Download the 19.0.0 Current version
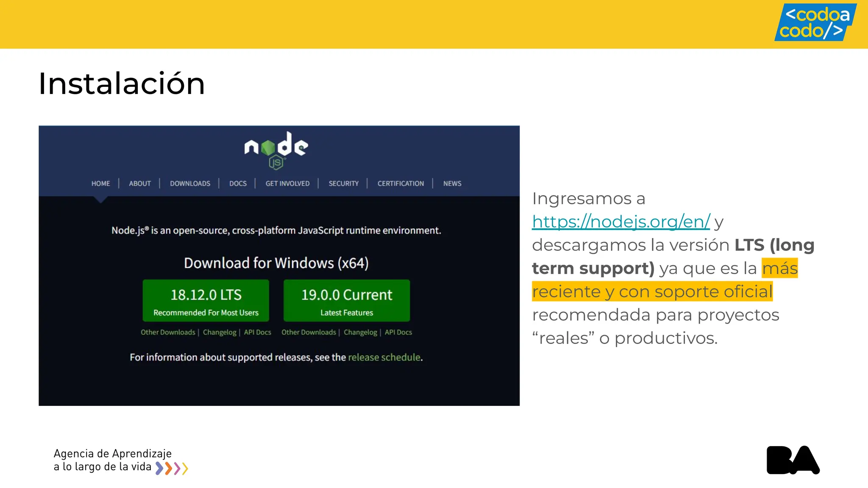Screen dimensions: 868x488 [347, 300]
